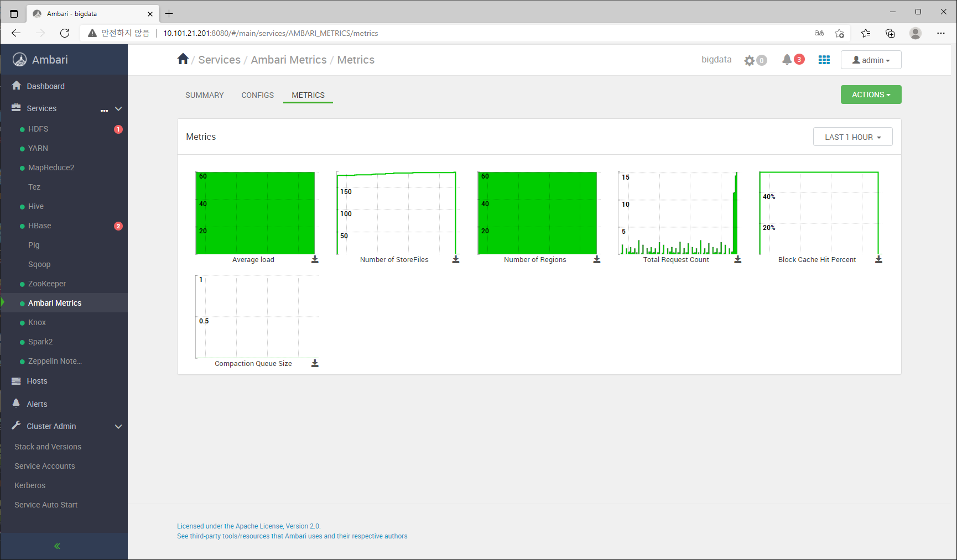Screen dimensions: 957x560
Task: Open the HDFS service
Action: click(x=38, y=129)
